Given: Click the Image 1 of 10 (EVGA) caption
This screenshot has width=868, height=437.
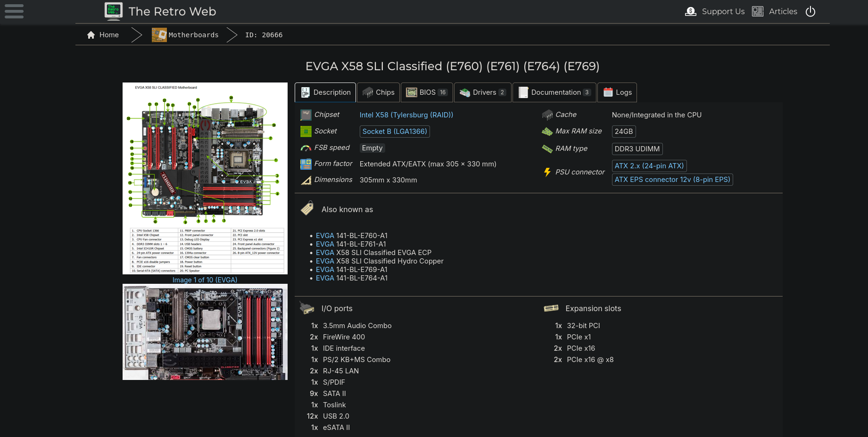Looking at the screenshot, I should [x=205, y=280].
